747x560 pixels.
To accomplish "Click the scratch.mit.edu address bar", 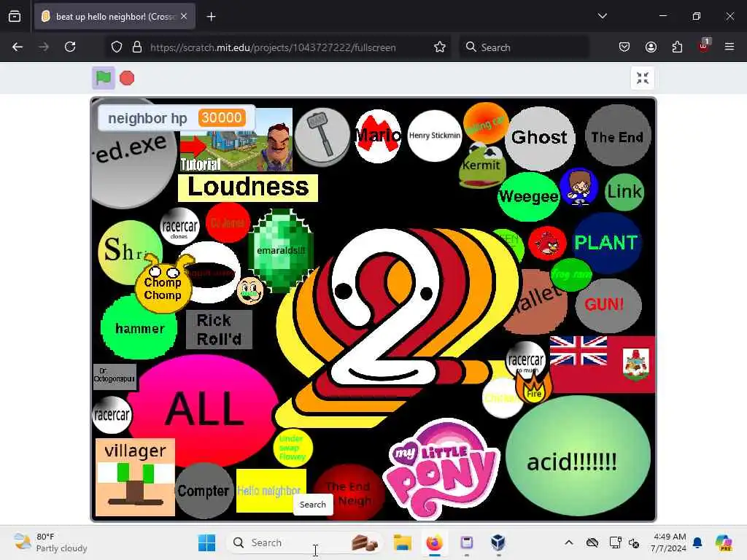I will coord(273,47).
